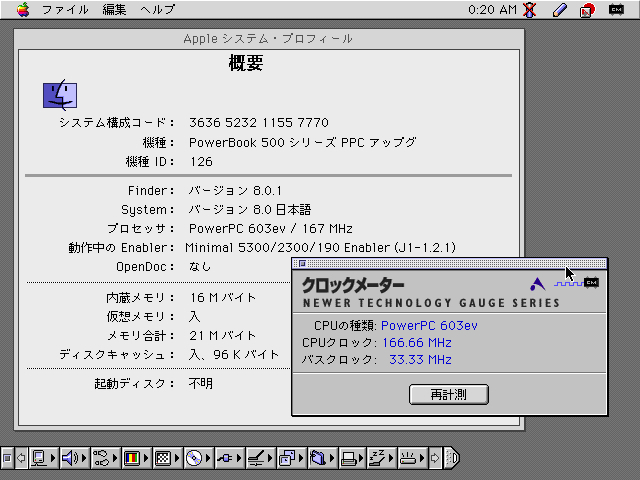Screen dimensions: 640x480
Task: Select the Finder バージョン 8.0.1 value
Action: pyautogui.click(x=235, y=191)
